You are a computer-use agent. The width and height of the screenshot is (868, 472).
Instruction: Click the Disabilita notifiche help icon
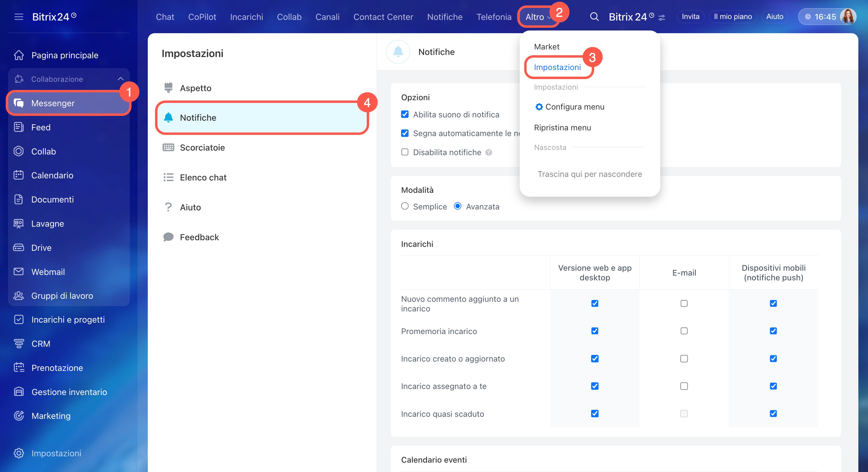tap(489, 152)
